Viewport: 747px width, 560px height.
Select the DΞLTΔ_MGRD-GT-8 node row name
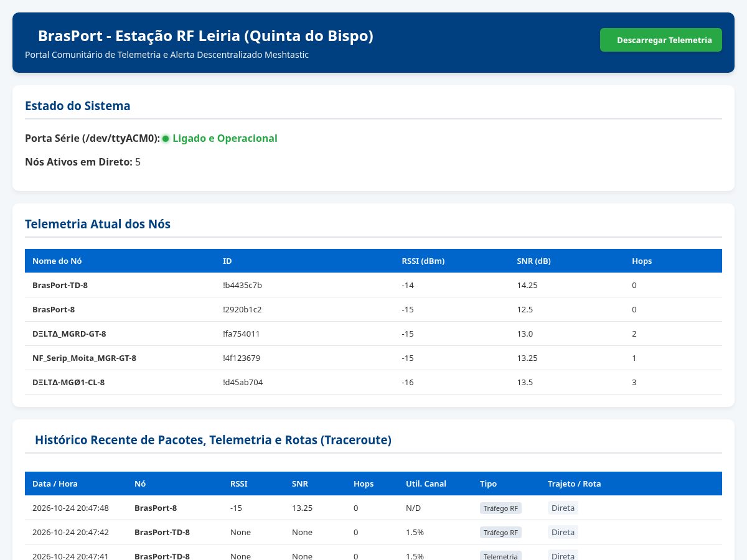pyautogui.click(x=69, y=334)
